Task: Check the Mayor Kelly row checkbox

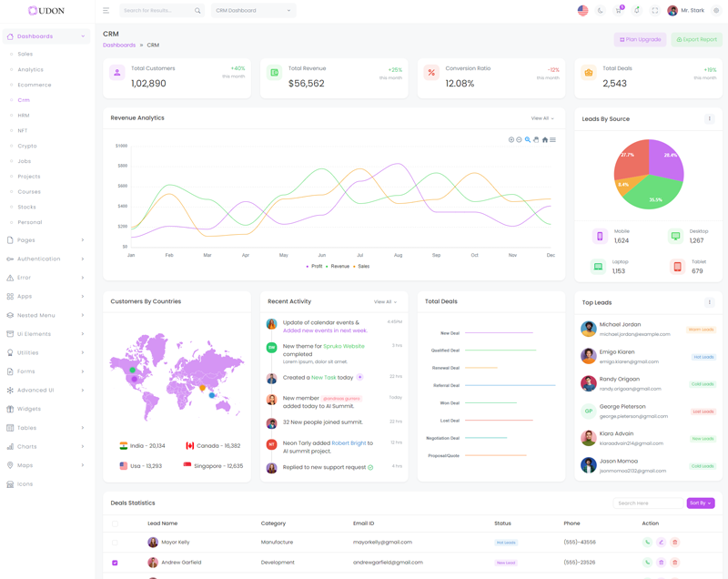Action: [x=115, y=543]
